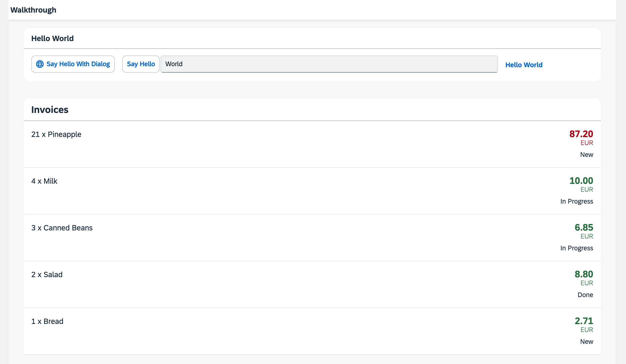The image size is (626, 364).
Task: Click the globe icon in dialog button
Action: (x=40, y=64)
